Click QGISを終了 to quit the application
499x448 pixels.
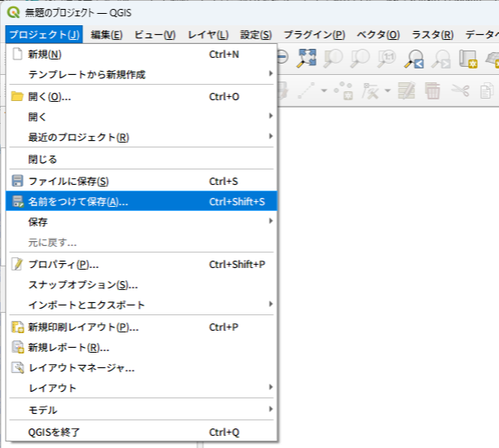54,432
